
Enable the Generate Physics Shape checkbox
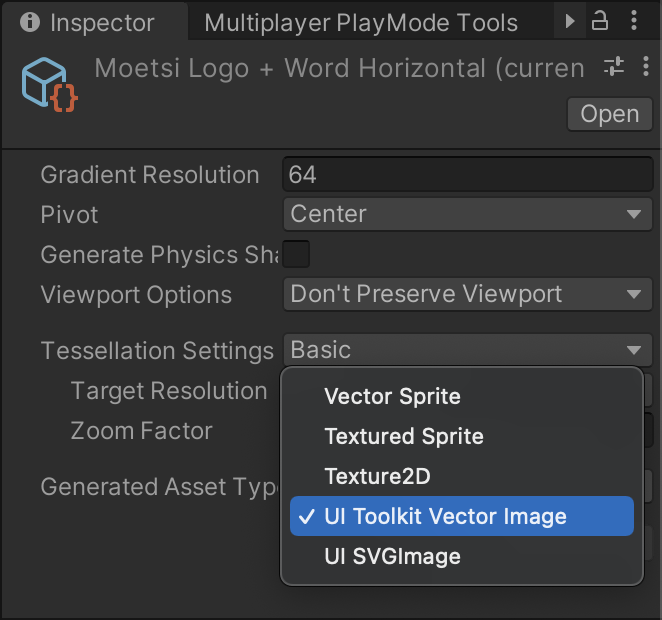[x=296, y=254]
